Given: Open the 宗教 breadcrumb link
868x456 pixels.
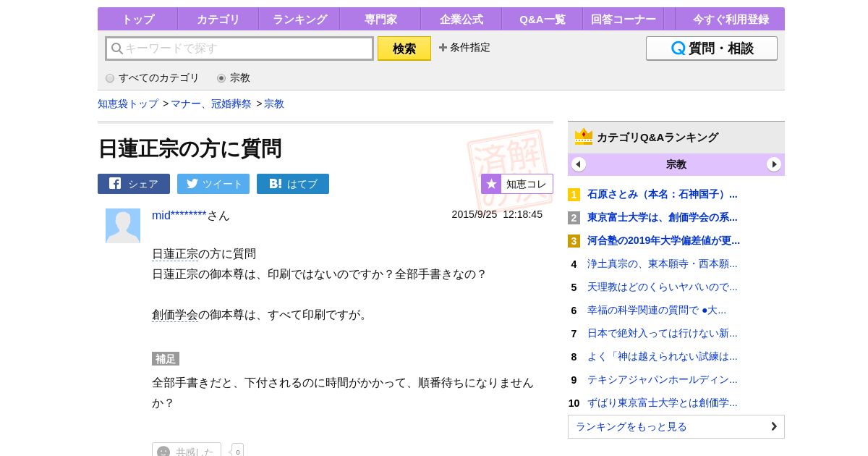Looking at the screenshot, I should (274, 104).
